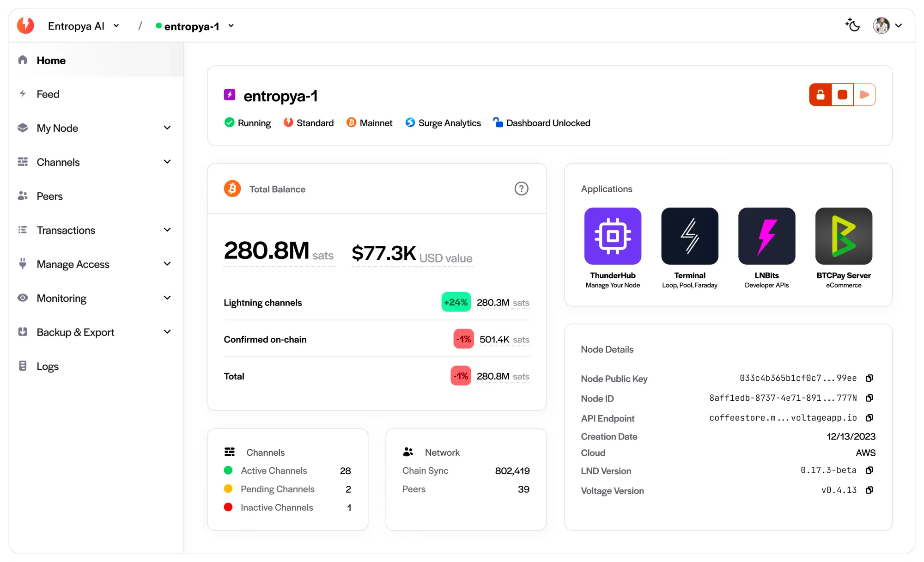The width and height of the screenshot is (924, 562).
Task: Open the ThunderHub application icon
Action: click(613, 236)
